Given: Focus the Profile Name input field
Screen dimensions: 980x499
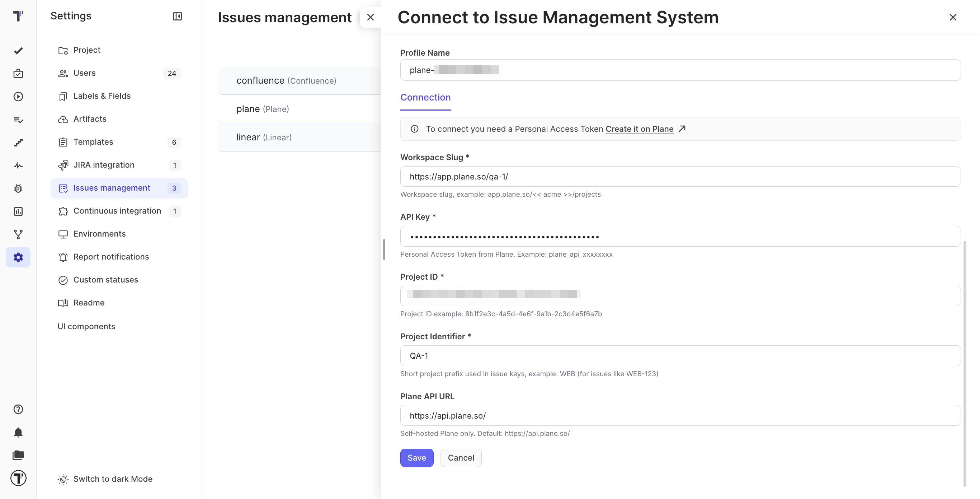Looking at the screenshot, I should [680, 70].
